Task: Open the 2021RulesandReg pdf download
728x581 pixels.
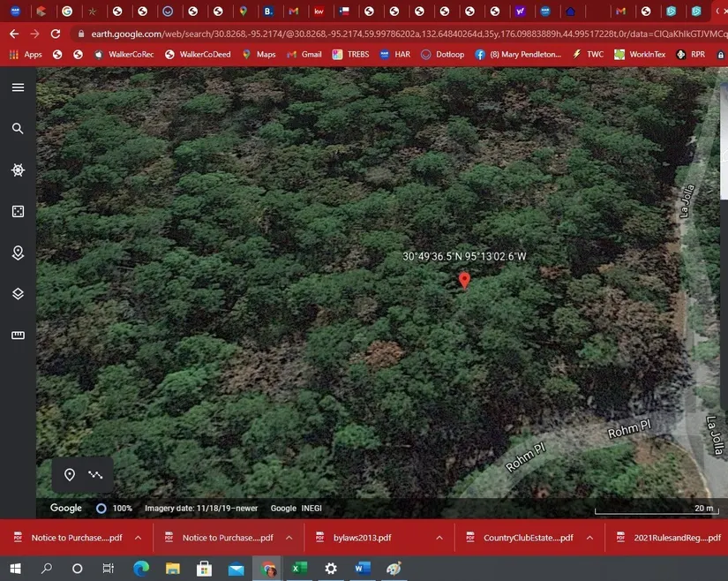Action: 667,538
